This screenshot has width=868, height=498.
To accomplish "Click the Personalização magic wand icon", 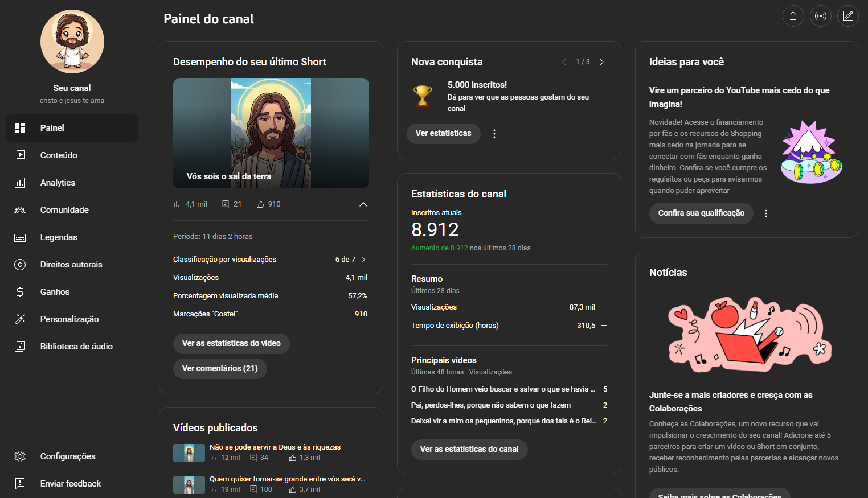I will click(20, 319).
